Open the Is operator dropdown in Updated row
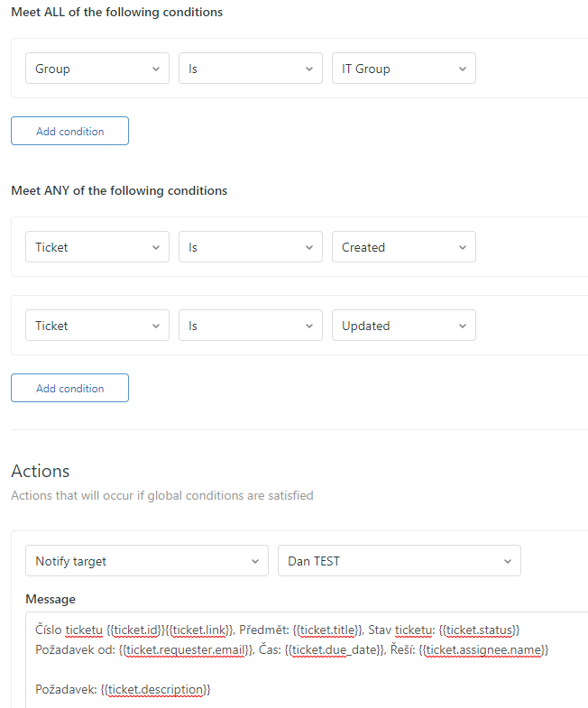This screenshot has height=708, width=588. (250, 326)
